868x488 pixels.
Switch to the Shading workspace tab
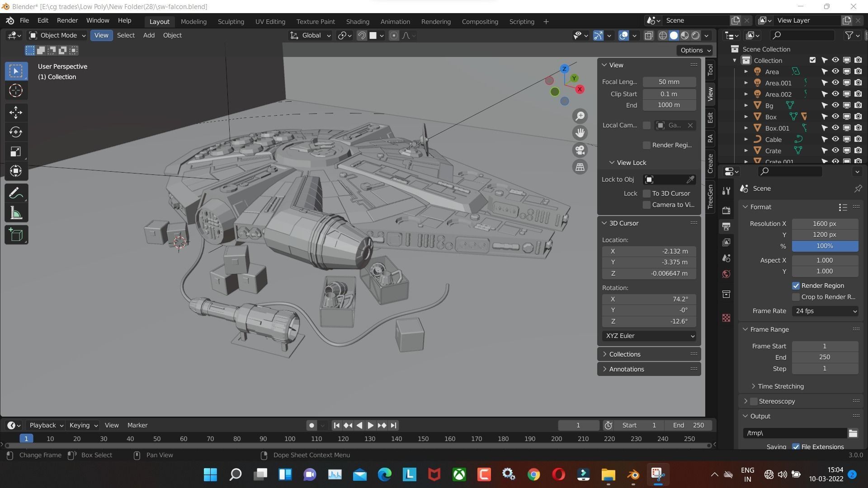pyautogui.click(x=358, y=22)
